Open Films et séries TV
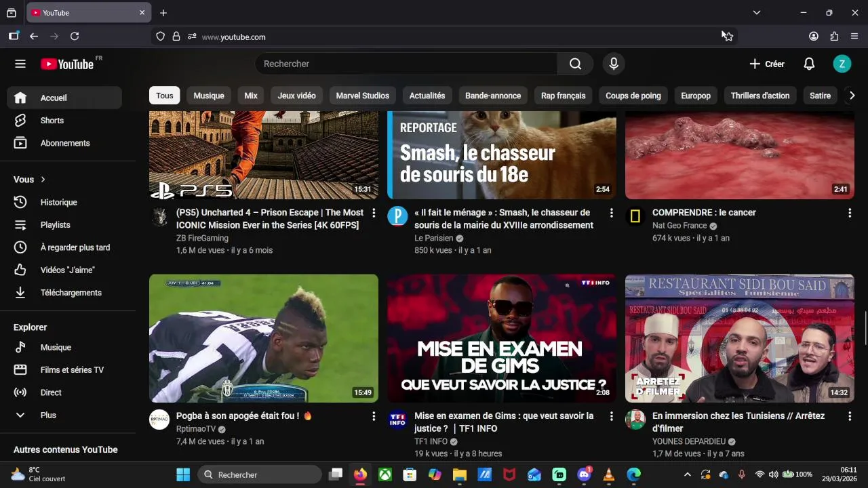 click(x=64, y=370)
